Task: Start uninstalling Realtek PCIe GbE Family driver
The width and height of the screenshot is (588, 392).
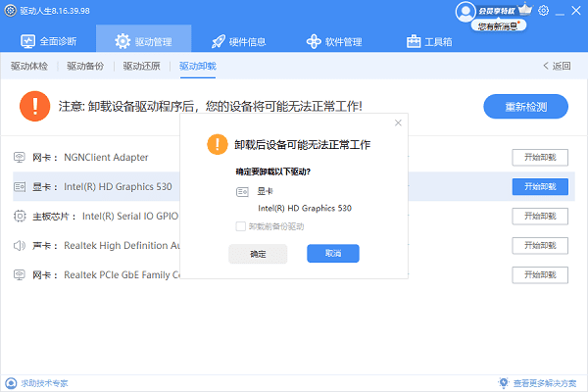Action: 540,275
